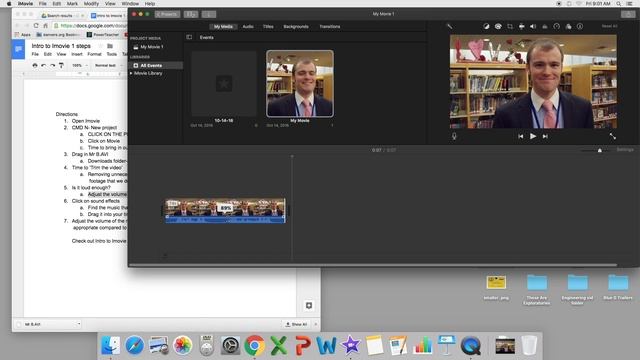Open Insert menu in Google Docs
Image resolution: width=640 pixels, height=360 pixels.
click(x=77, y=54)
